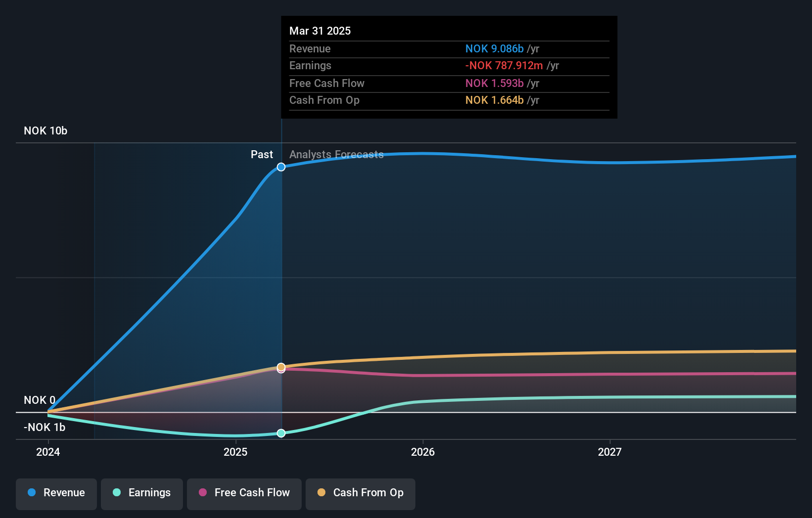Image resolution: width=812 pixels, height=518 pixels.
Task: Click the 2025 x-axis label
Action: click(235, 452)
